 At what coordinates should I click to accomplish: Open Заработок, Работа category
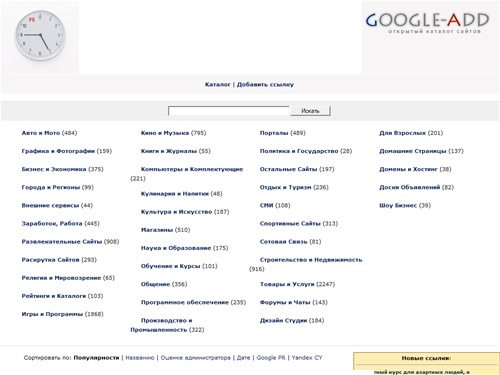coord(52,223)
